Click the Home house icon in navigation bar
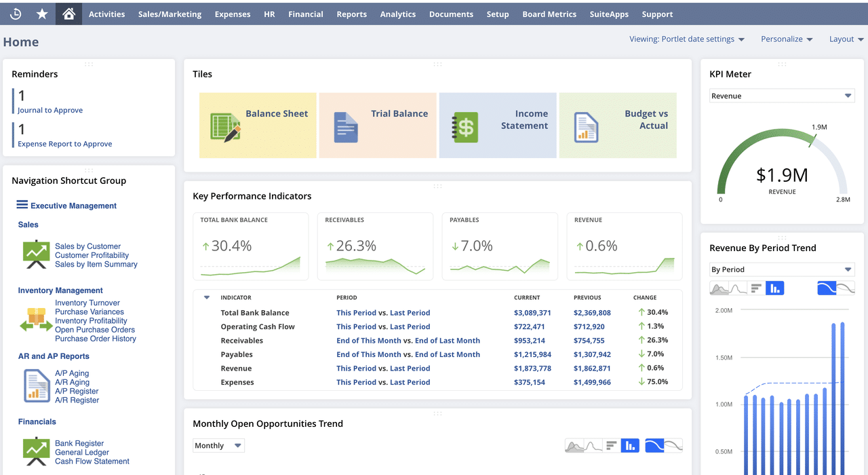This screenshot has width=868, height=475. [x=68, y=14]
